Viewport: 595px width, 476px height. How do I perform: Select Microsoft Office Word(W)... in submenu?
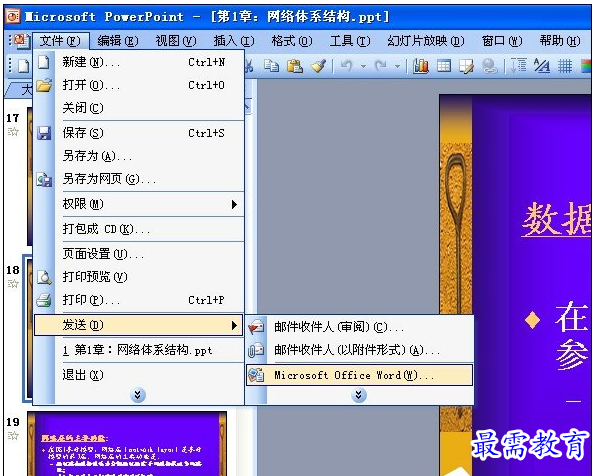pos(359,375)
